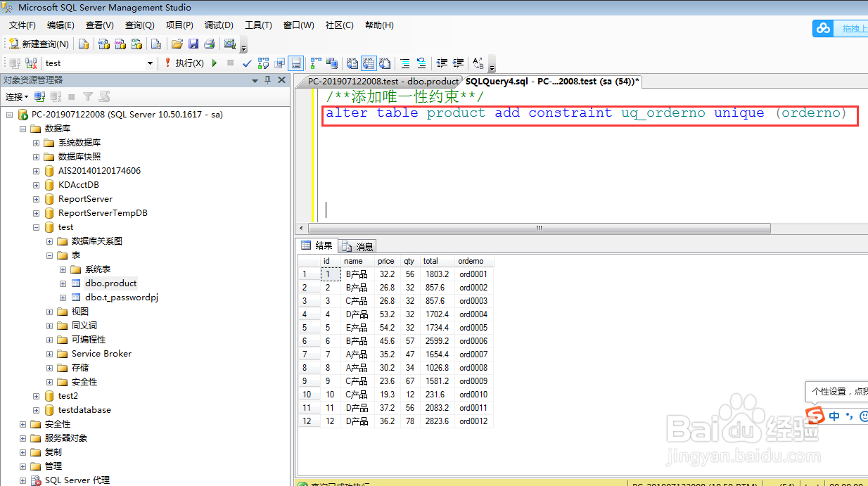
Task: Click the Save floppy disk icon
Action: pyautogui.click(x=193, y=44)
